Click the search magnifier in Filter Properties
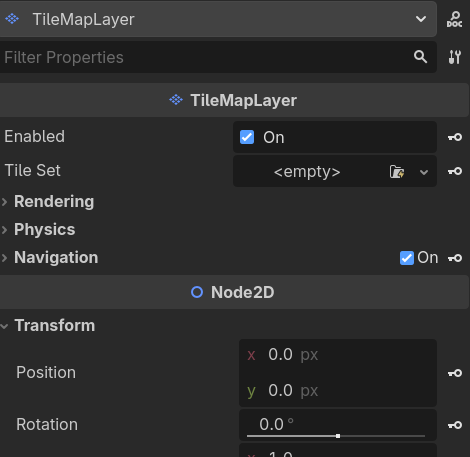Viewport: 470px width, 457px height. [x=420, y=57]
